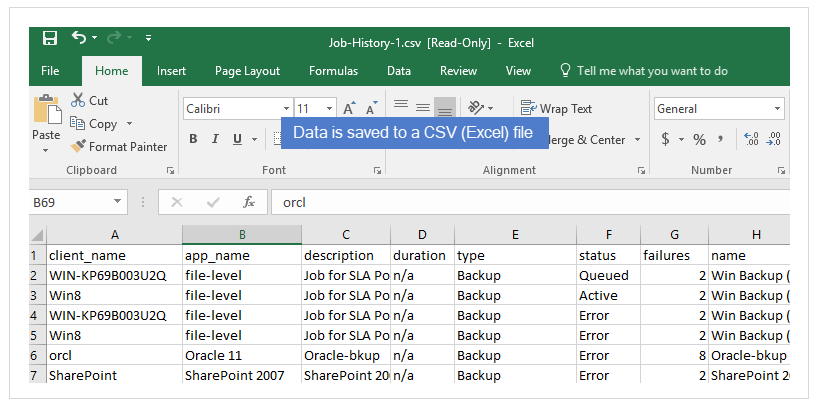Open Customize Quick Access Toolbar menu
838x420 pixels.
pos(148,37)
